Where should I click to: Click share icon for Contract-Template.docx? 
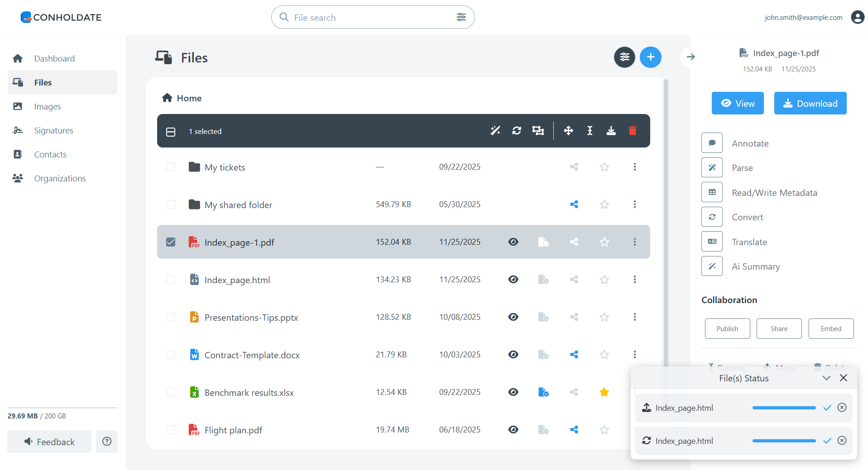click(x=574, y=355)
